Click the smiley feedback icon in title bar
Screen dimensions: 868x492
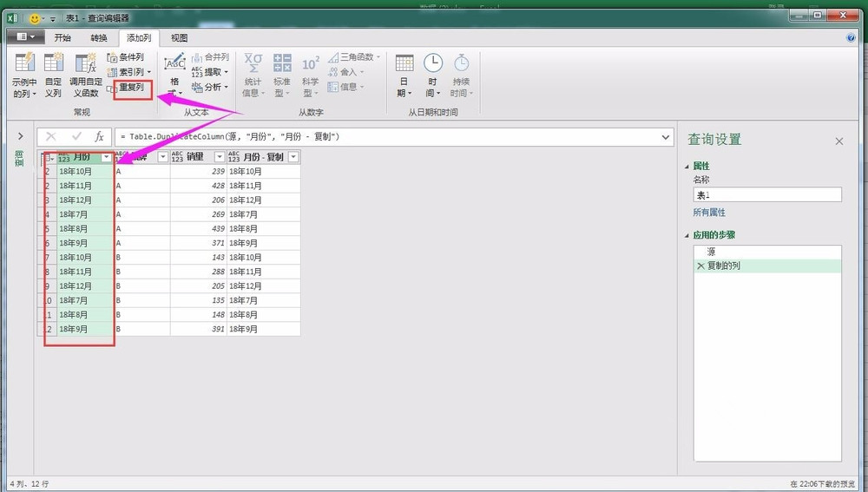tap(35, 18)
